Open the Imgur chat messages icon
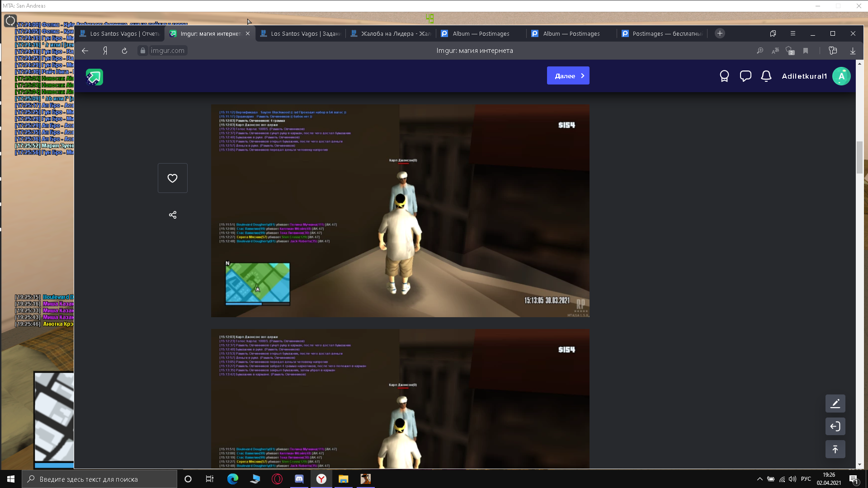The height and width of the screenshot is (488, 868). tap(745, 76)
